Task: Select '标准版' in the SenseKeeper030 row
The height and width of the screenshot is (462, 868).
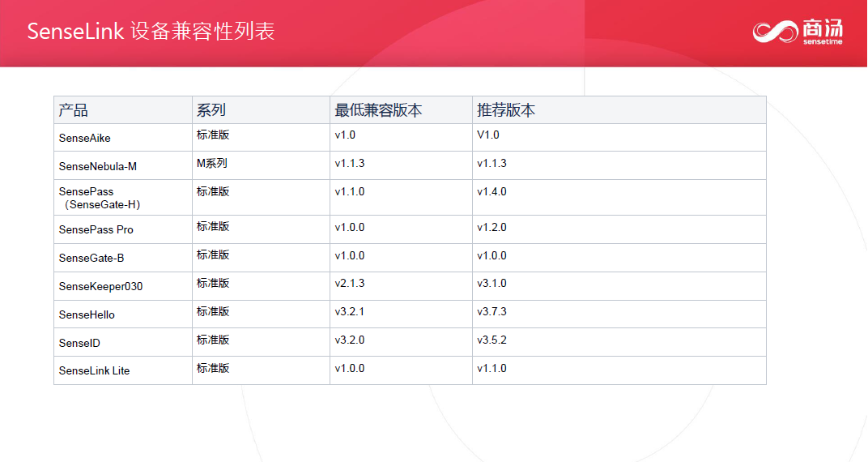Action: [261, 286]
